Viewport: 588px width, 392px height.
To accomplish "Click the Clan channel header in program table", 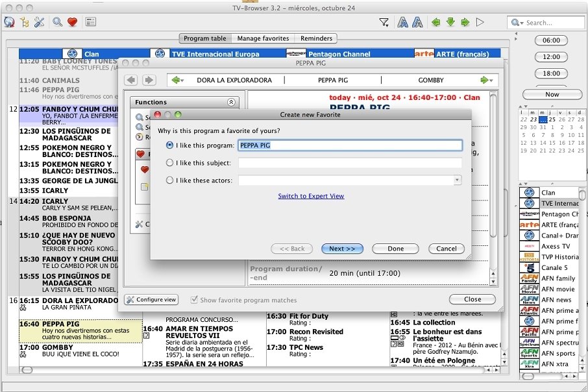I will pos(80,54).
